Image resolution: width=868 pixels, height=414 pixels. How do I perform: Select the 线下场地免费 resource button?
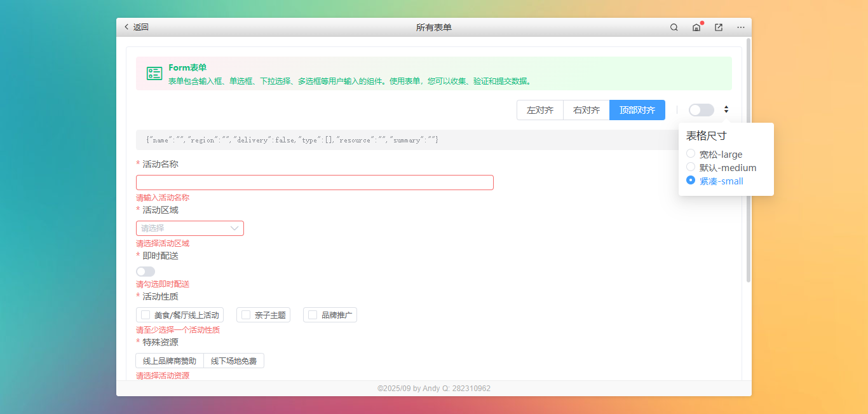coord(234,360)
